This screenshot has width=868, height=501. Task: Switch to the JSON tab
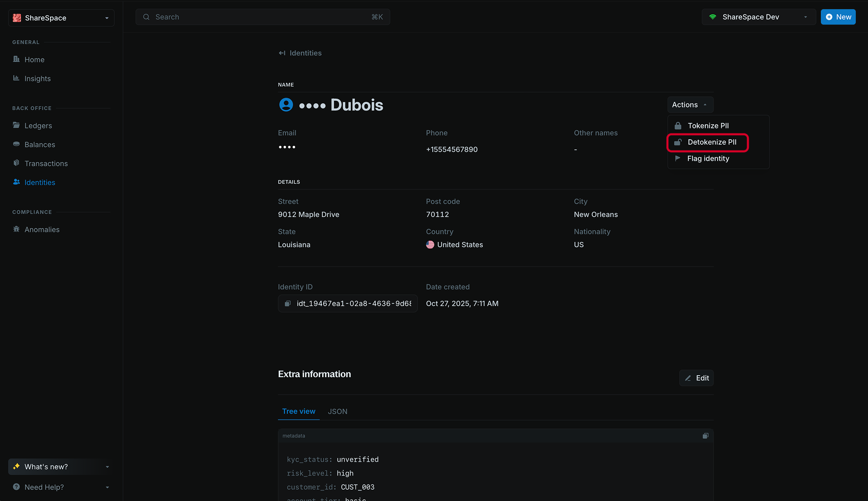pyautogui.click(x=338, y=411)
